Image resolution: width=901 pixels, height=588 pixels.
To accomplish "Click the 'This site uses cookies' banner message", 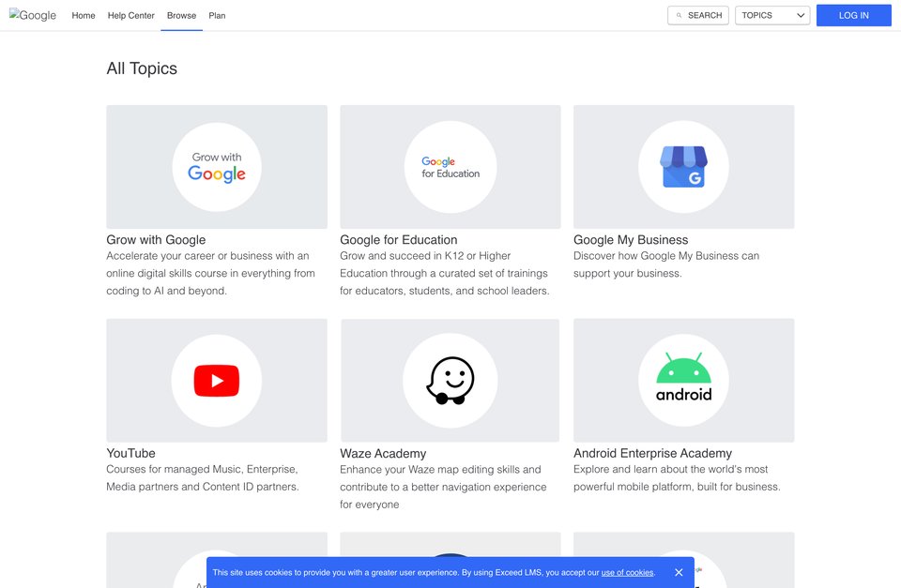I will 434,572.
